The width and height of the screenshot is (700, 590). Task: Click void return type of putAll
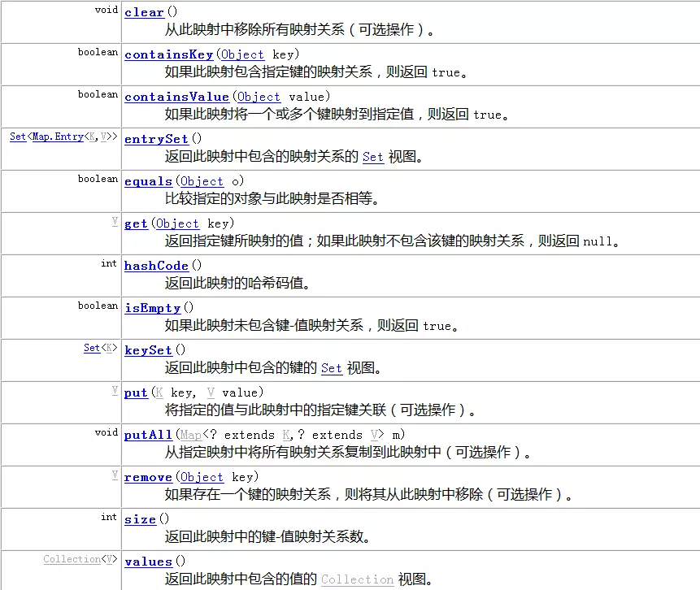click(x=107, y=432)
